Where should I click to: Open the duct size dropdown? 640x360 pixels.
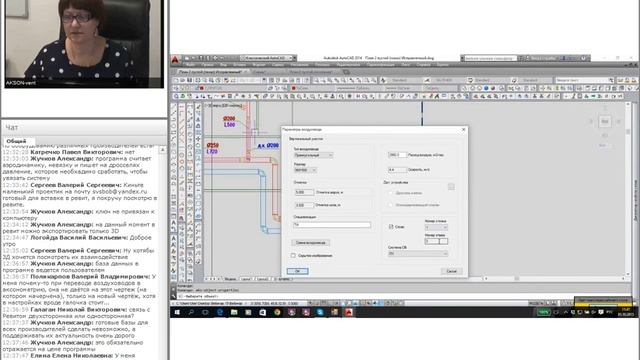pyautogui.click(x=305, y=170)
